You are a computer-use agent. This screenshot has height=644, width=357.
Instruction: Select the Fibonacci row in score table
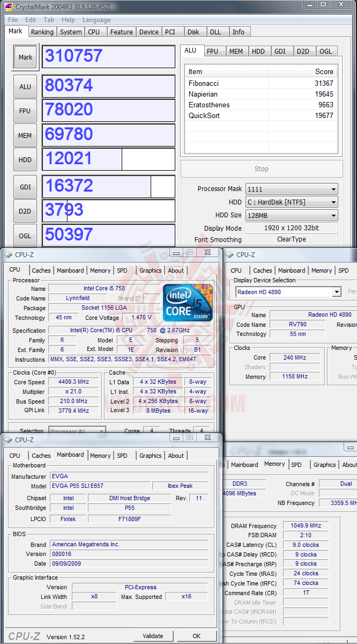(261, 83)
